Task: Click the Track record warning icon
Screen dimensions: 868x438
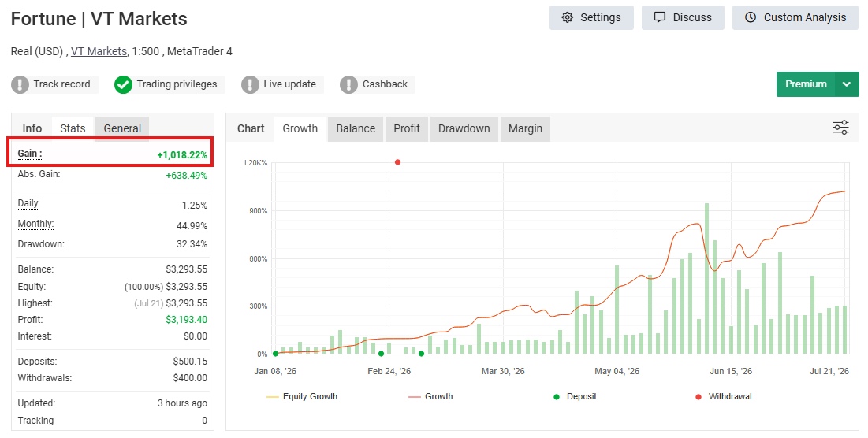Action: pyautogui.click(x=20, y=84)
